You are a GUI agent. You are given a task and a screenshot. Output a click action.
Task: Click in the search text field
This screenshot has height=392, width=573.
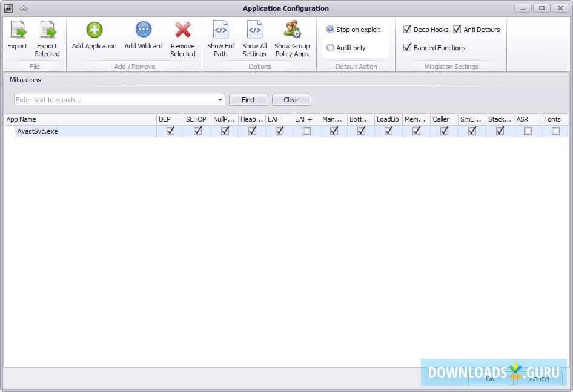pos(109,99)
